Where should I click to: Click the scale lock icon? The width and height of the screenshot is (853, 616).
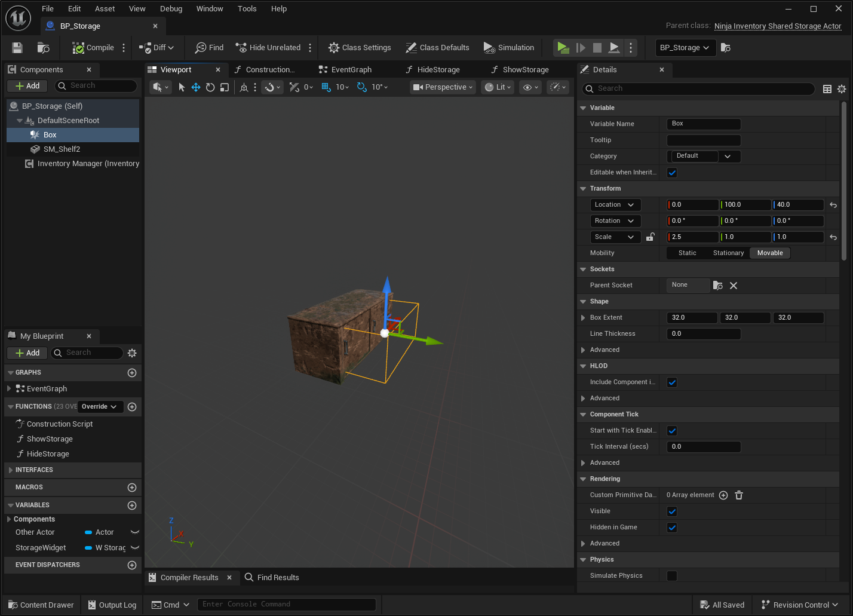[x=651, y=237]
